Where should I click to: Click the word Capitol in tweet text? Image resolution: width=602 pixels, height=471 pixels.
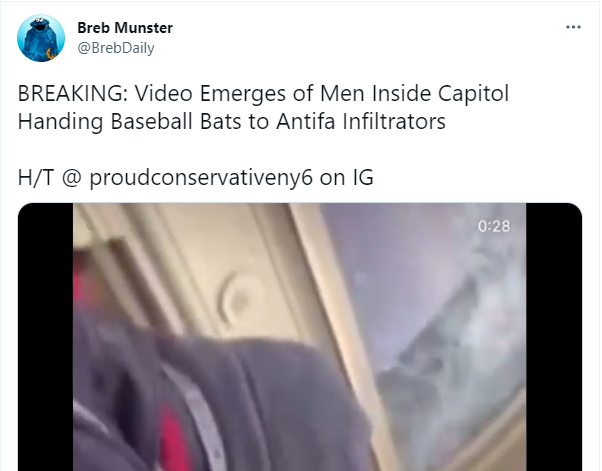(473, 94)
